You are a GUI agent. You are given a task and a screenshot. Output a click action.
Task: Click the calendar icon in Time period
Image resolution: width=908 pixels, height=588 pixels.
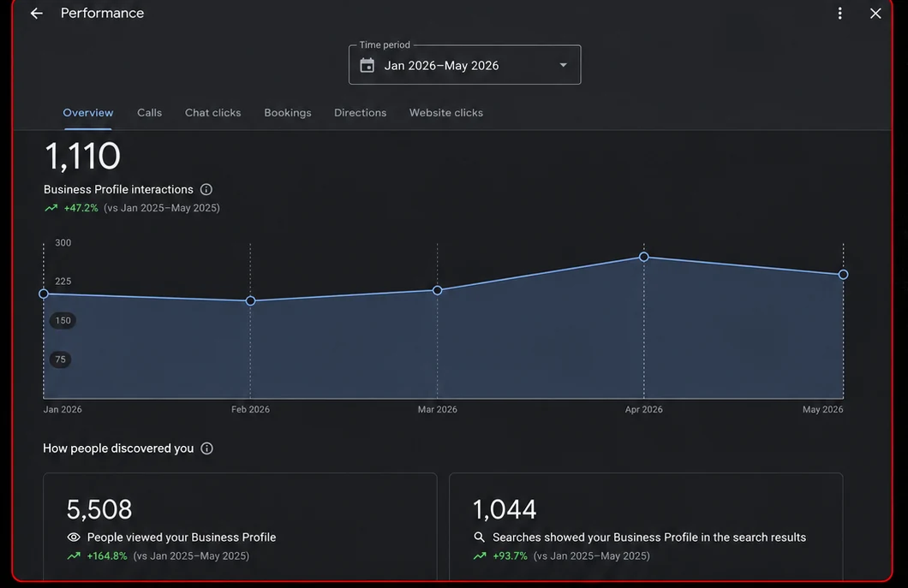coord(367,65)
